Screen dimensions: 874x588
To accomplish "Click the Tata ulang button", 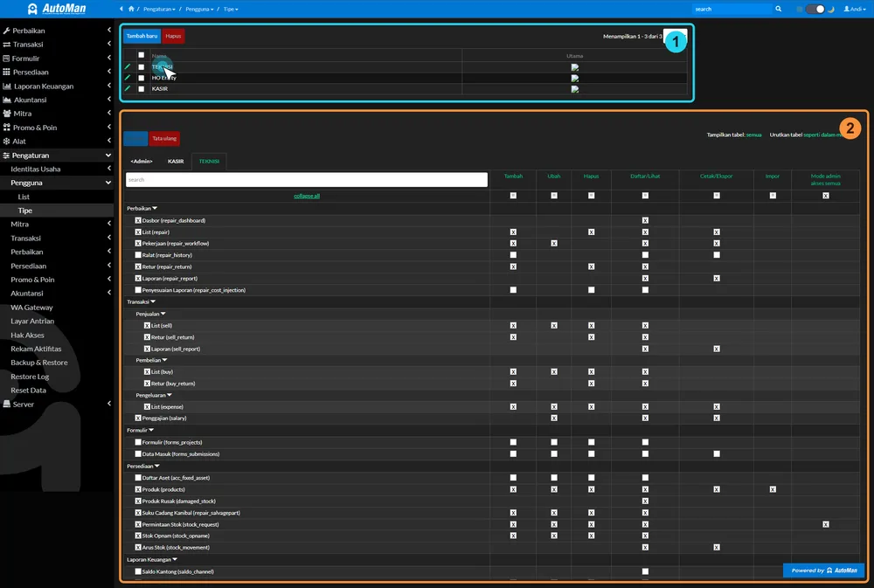I will point(164,138).
